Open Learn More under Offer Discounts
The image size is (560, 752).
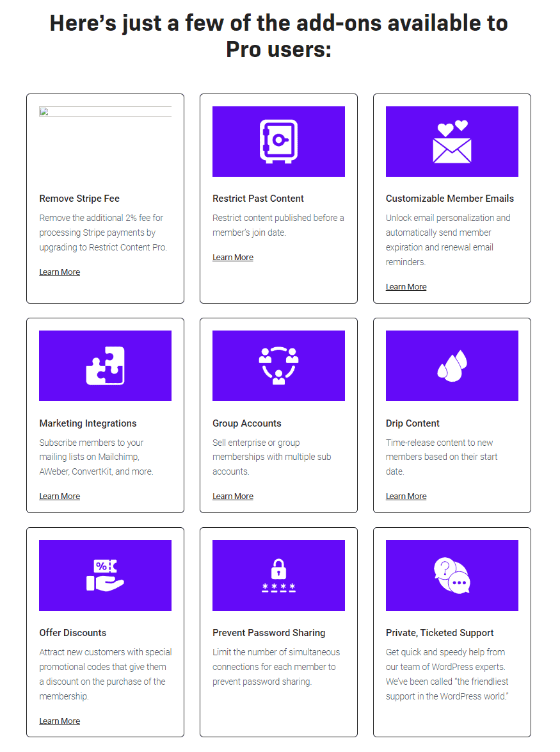click(x=60, y=721)
